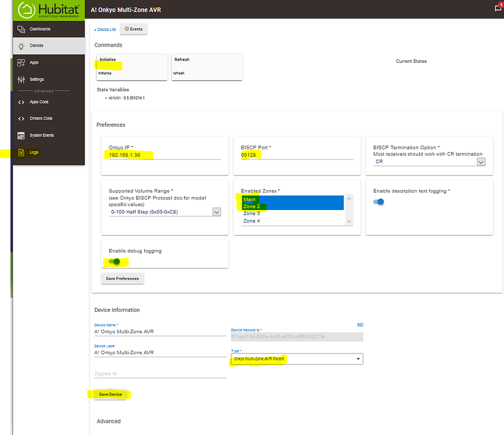Expand Supported Volume Range dropdown
504x435 pixels.
(x=165, y=212)
